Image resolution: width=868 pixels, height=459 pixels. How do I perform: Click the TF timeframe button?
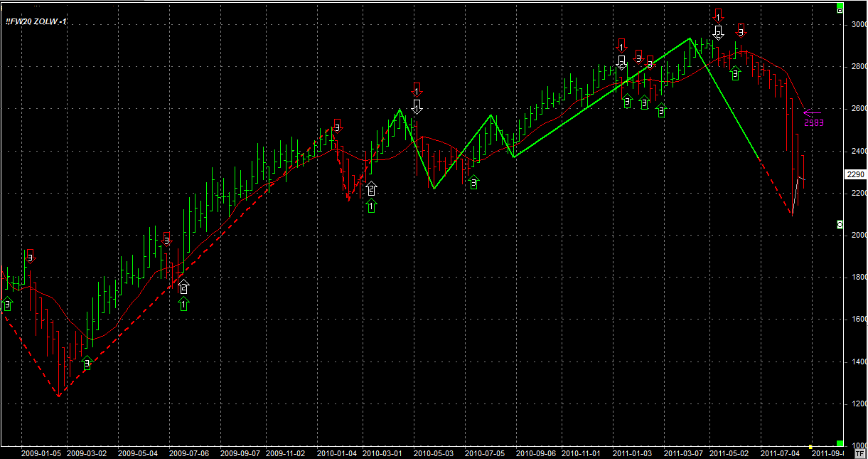click(x=860, y=453)
